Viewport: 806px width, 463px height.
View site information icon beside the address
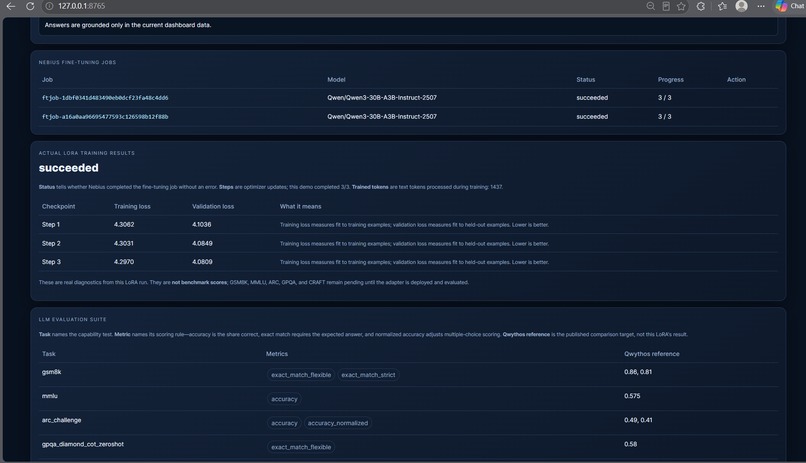pos(49,6)
